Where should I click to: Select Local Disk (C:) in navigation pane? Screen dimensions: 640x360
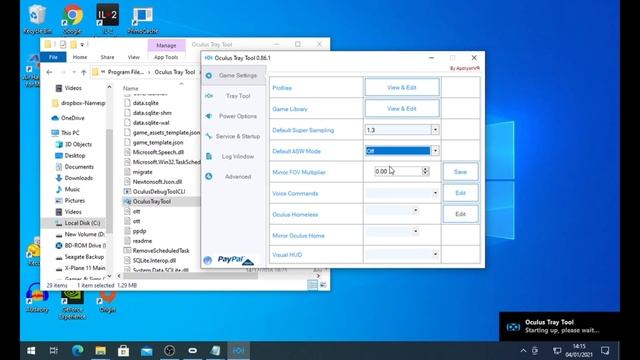pos(82,223)
